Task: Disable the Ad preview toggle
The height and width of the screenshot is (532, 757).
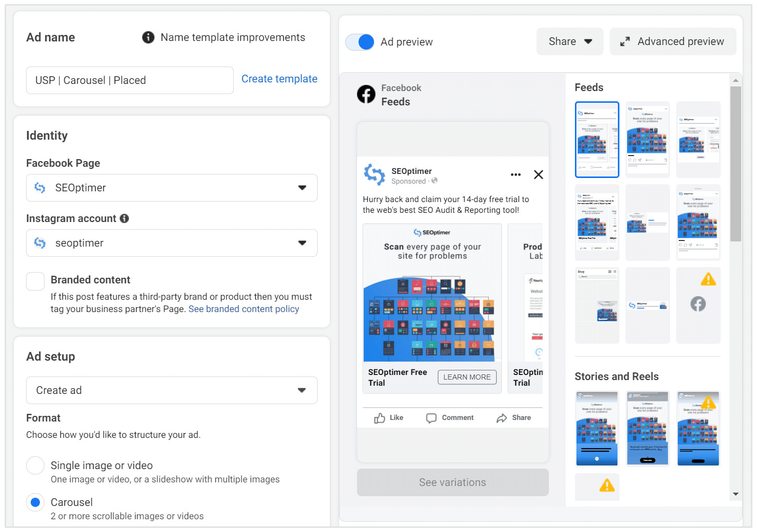Action: (x=360, y=42)
